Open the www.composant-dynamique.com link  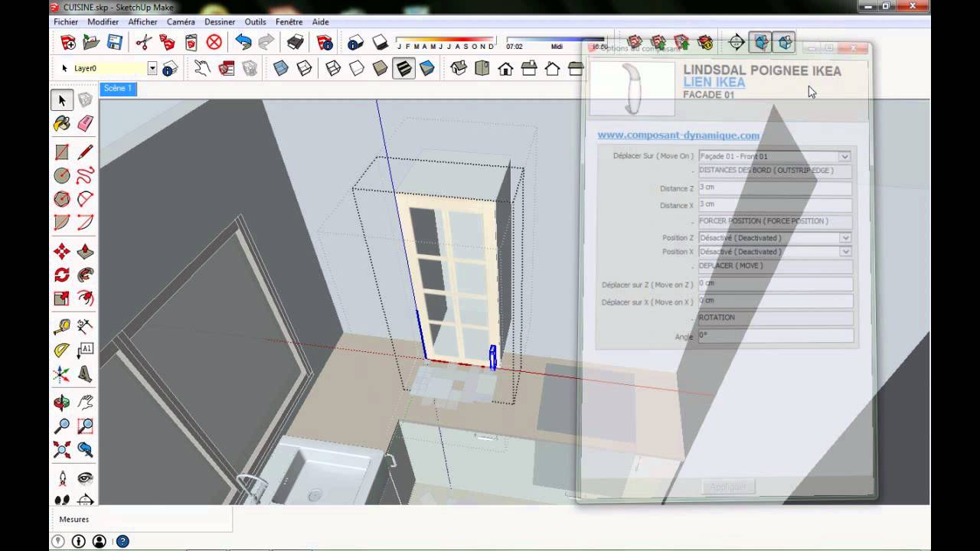(678, 135)
